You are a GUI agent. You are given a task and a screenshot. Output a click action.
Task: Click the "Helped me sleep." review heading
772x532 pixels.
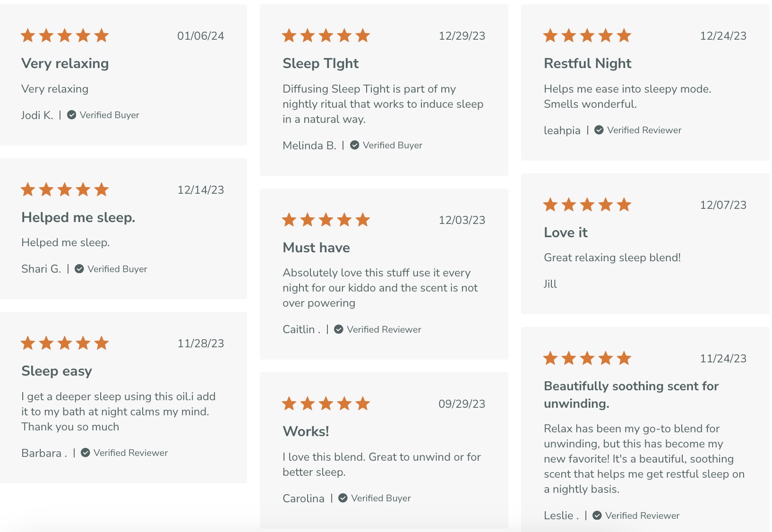point(78,217)
